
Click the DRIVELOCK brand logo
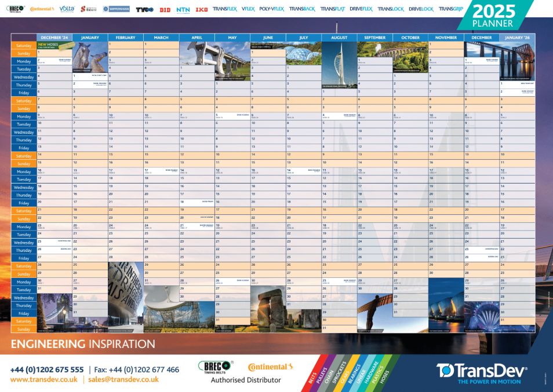[421, 9]
